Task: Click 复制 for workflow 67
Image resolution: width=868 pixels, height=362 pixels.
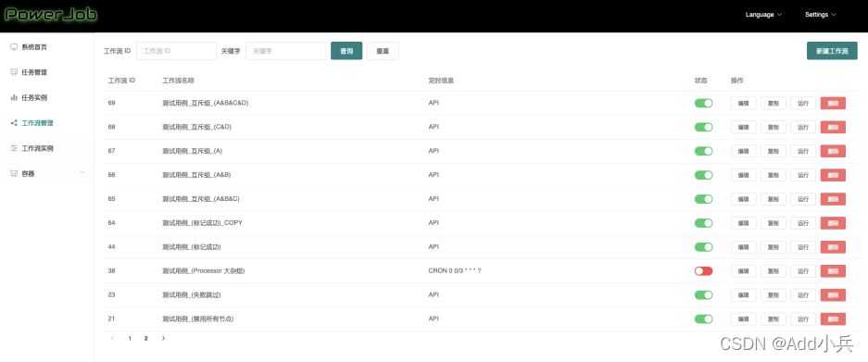Action: pos(774,151)
